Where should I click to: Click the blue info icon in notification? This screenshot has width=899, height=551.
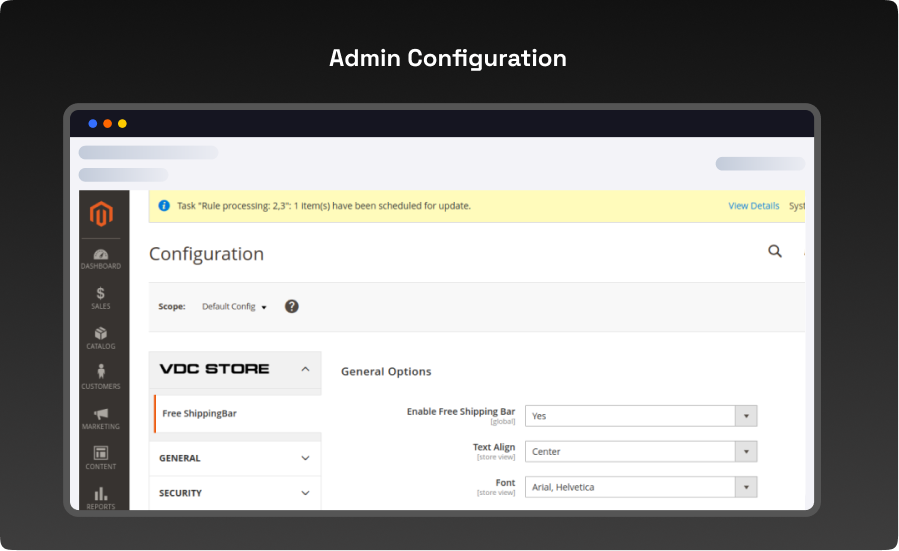(x=164, y=206)
